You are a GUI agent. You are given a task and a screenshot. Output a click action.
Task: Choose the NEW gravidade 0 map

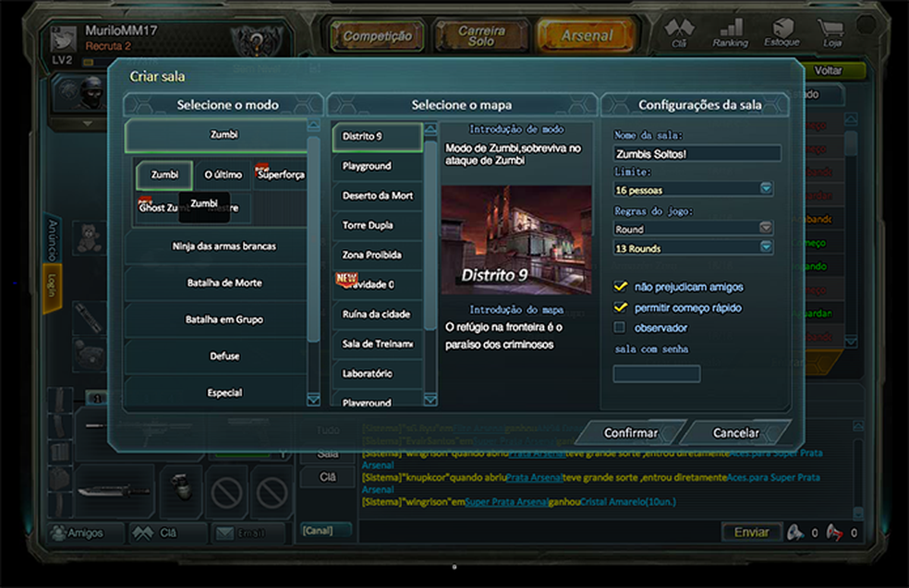[378, 284]
